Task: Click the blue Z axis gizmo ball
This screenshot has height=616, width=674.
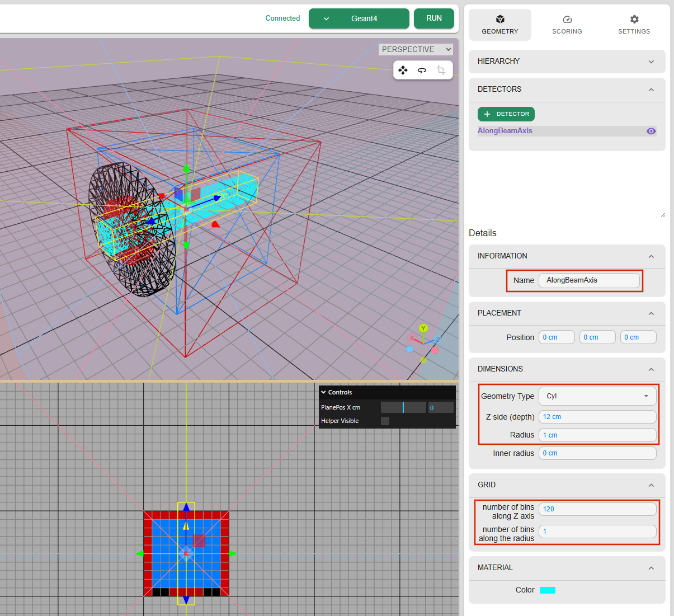Action: [x=437, y=339]
